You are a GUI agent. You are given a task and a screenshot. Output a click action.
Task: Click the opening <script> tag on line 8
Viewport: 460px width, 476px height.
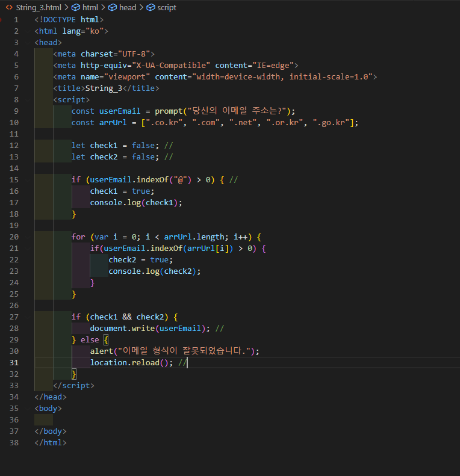72,100
